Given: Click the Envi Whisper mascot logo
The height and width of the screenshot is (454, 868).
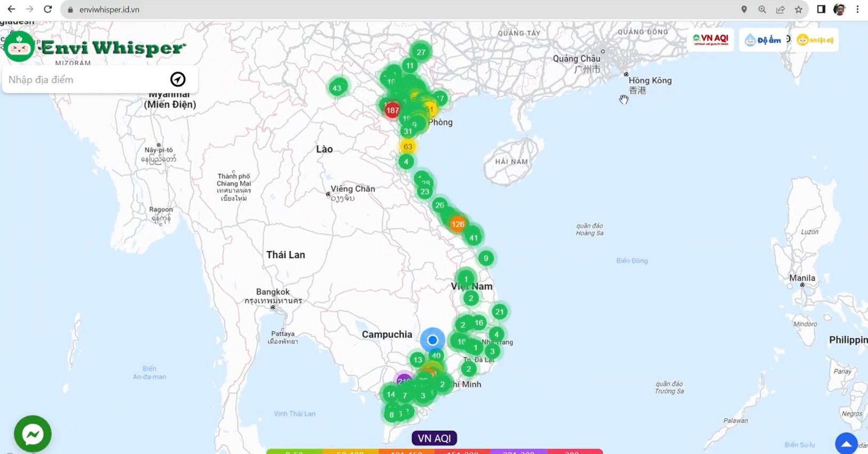Looking at the screenshot, I should point(19,47).
